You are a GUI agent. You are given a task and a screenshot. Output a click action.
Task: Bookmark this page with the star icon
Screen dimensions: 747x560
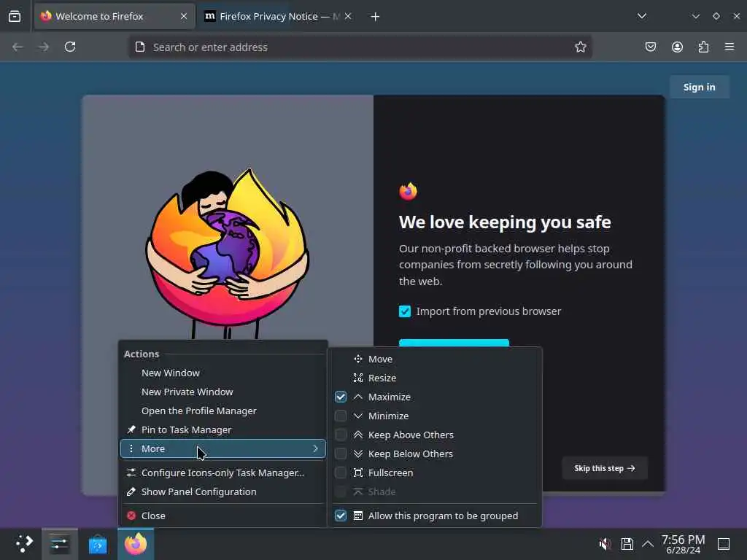[x=580, y=47]
